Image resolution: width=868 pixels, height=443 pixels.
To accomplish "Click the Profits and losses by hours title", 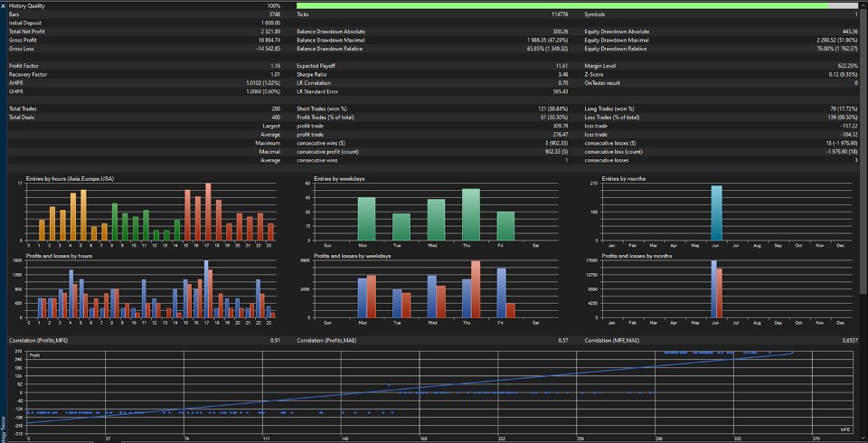I will pos(60,256).
